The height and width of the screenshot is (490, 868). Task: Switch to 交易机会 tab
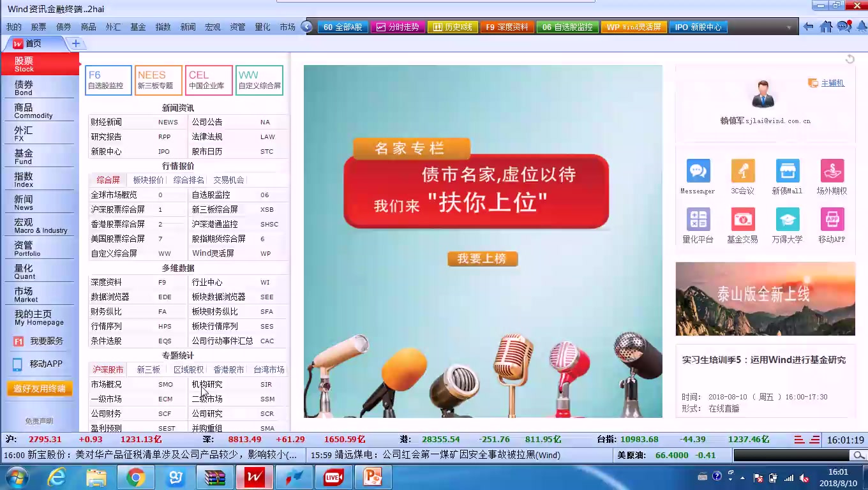tap(228, 180)
